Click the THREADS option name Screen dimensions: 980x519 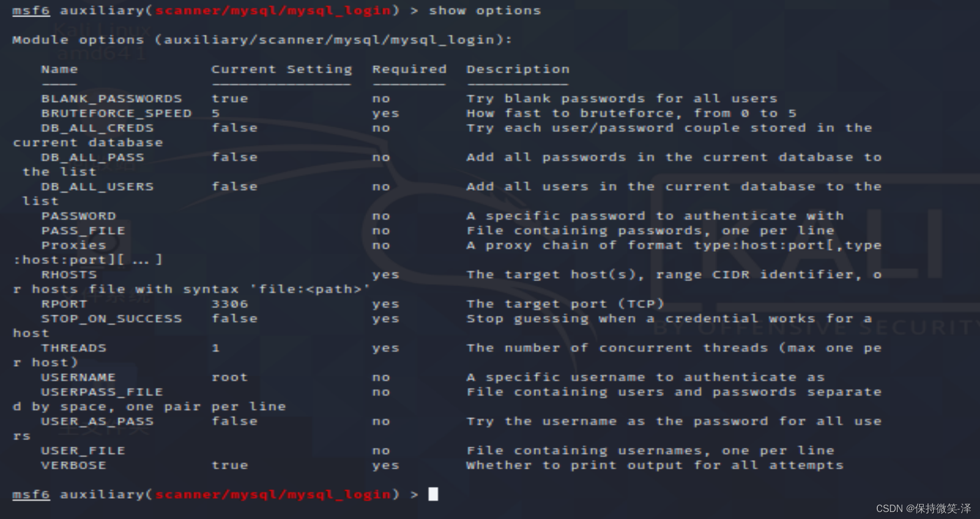coord(74,348)
